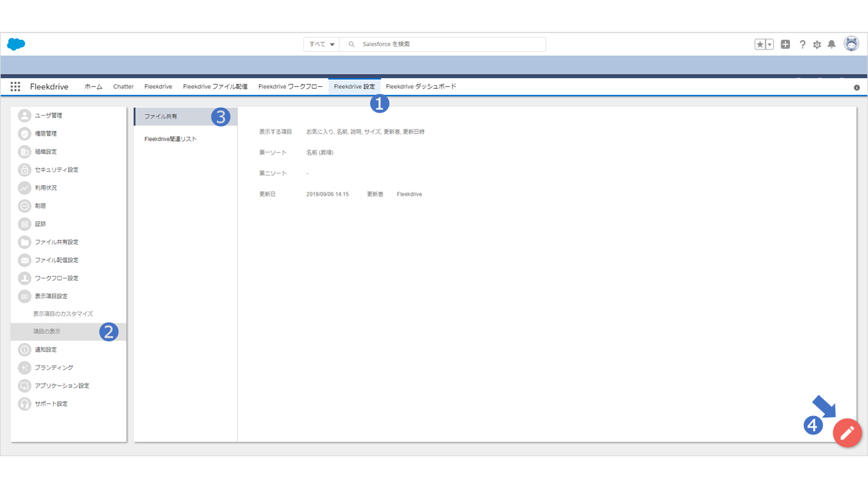Open the サポート設定 menu label
The width and height of the screenshot is (868, 488).
[52, 404]
